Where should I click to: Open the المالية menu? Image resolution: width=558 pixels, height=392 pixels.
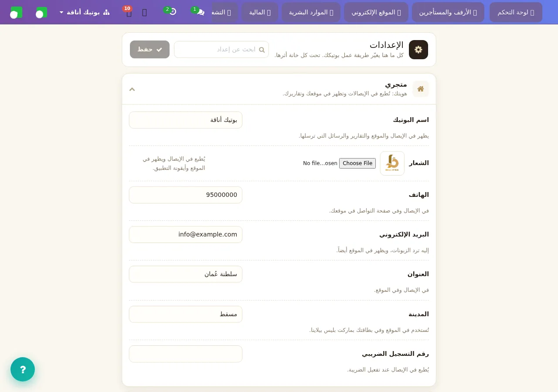pos(260,12)
